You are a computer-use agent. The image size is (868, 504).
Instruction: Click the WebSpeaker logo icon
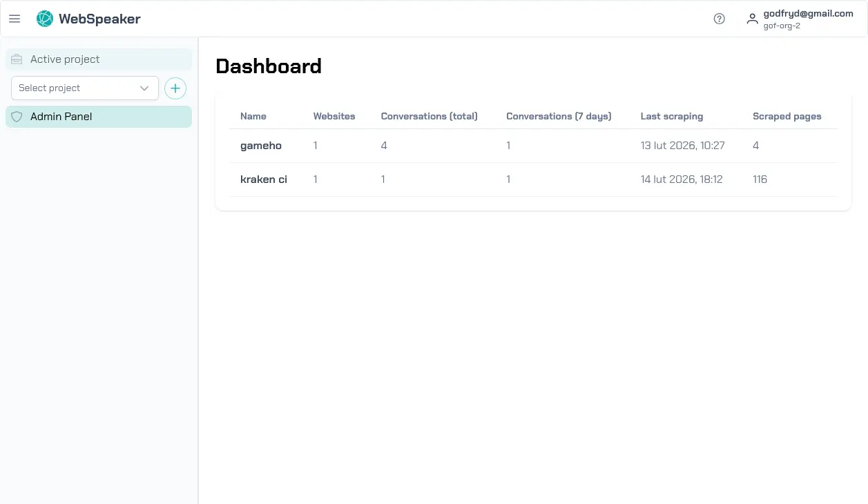click(44, 19)
